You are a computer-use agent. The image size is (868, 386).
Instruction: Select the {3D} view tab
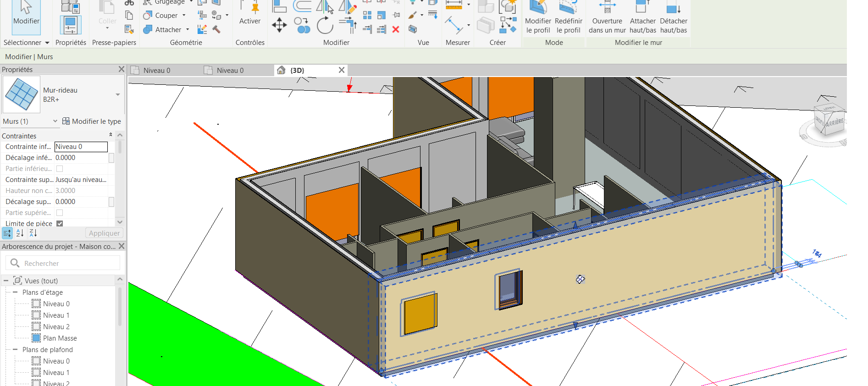[x=297, y=70]
